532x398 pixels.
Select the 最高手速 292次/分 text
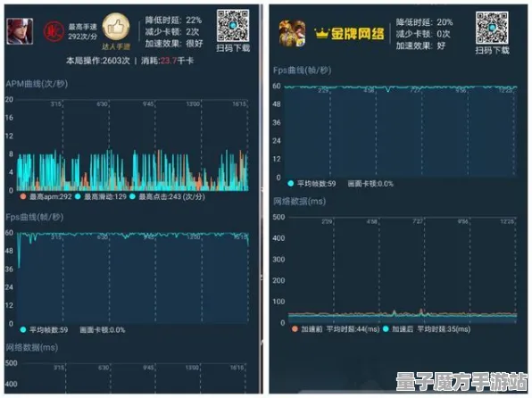[x=82, y=31]
